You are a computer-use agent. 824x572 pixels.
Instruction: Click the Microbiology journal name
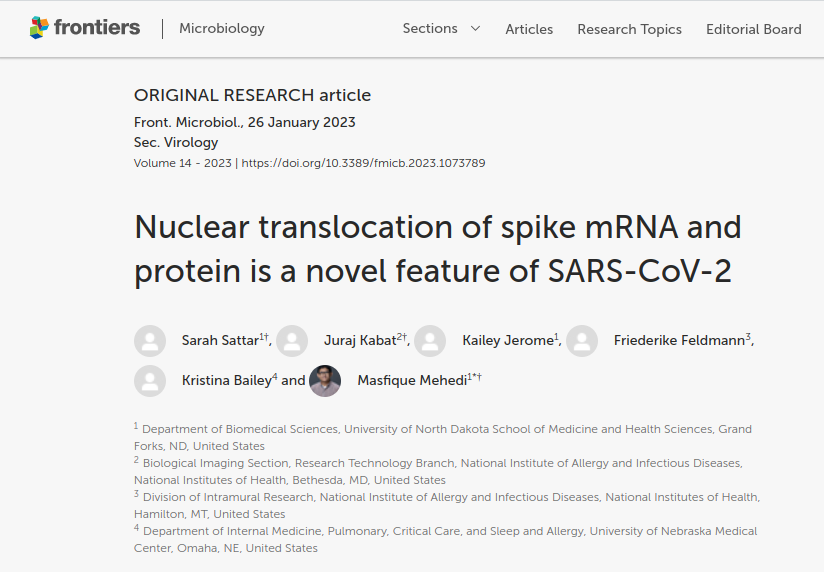(222, 28)
